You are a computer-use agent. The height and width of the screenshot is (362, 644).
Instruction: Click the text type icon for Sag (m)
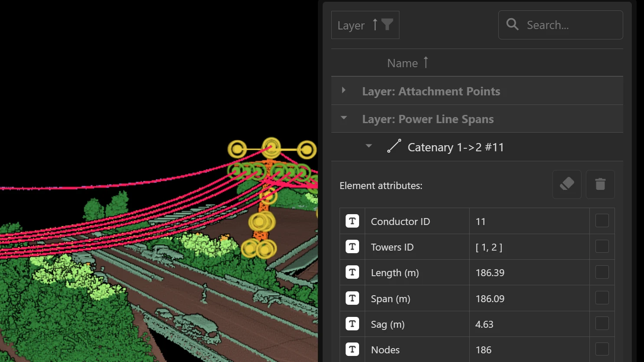(x=352, y=324)
